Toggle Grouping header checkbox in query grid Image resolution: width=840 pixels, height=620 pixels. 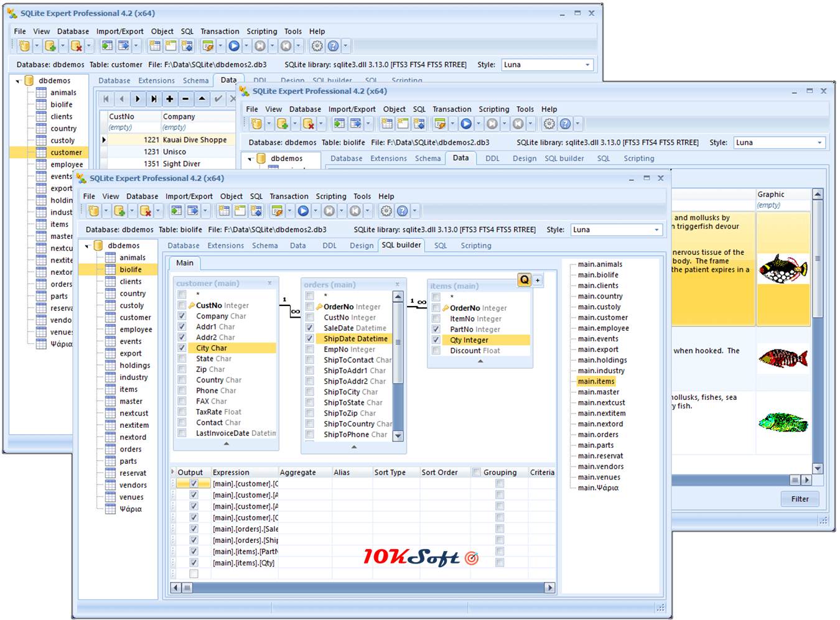[477, 472]
